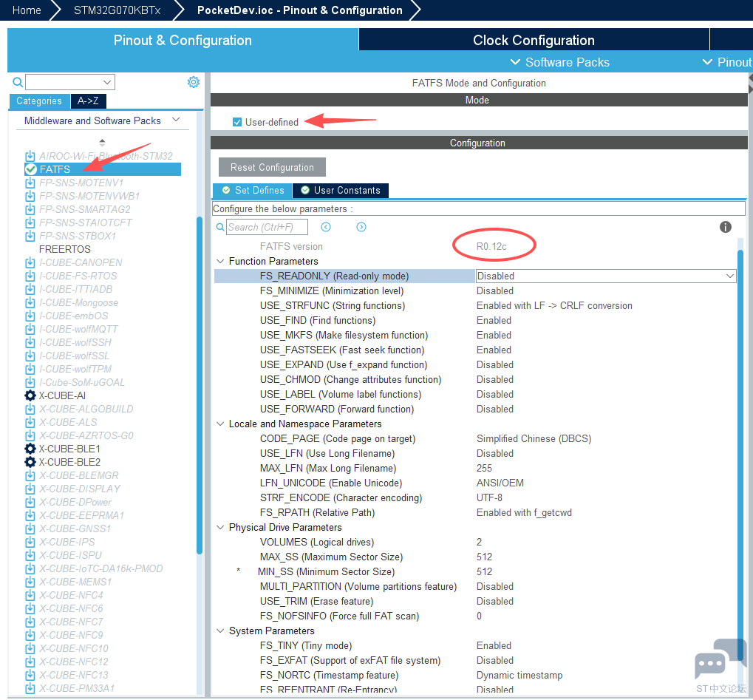Open the Software Packs dropdown menu
The width and height of the screenshot is (753, 700).
tap(560, 62)
